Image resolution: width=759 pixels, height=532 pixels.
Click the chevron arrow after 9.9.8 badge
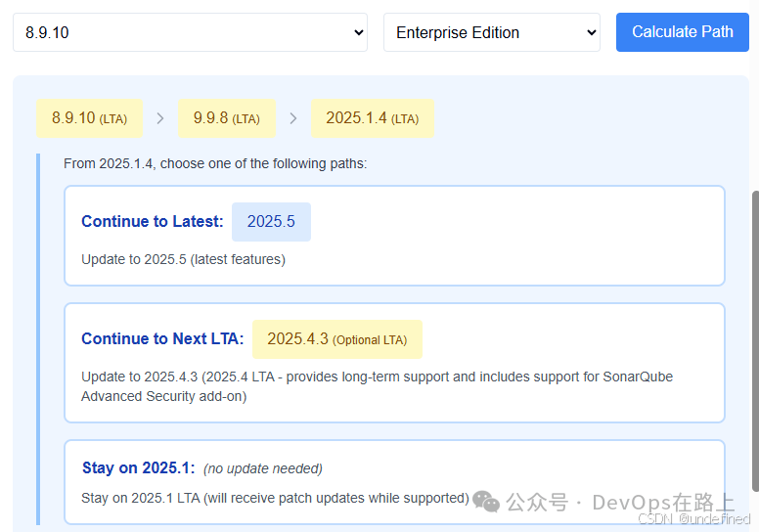pyautogui.click(x=292, y=118)
